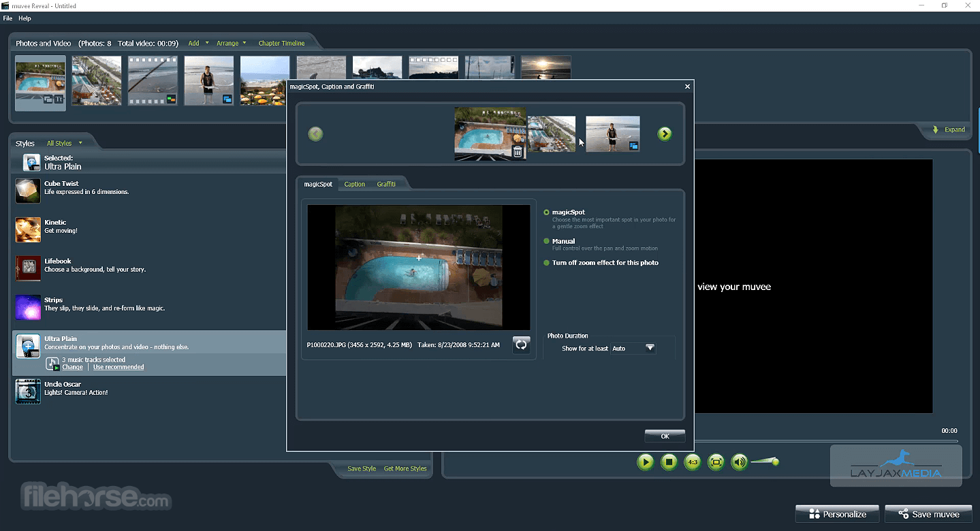
Task: Go to next photo with green arrow
Action: point(665,134)
